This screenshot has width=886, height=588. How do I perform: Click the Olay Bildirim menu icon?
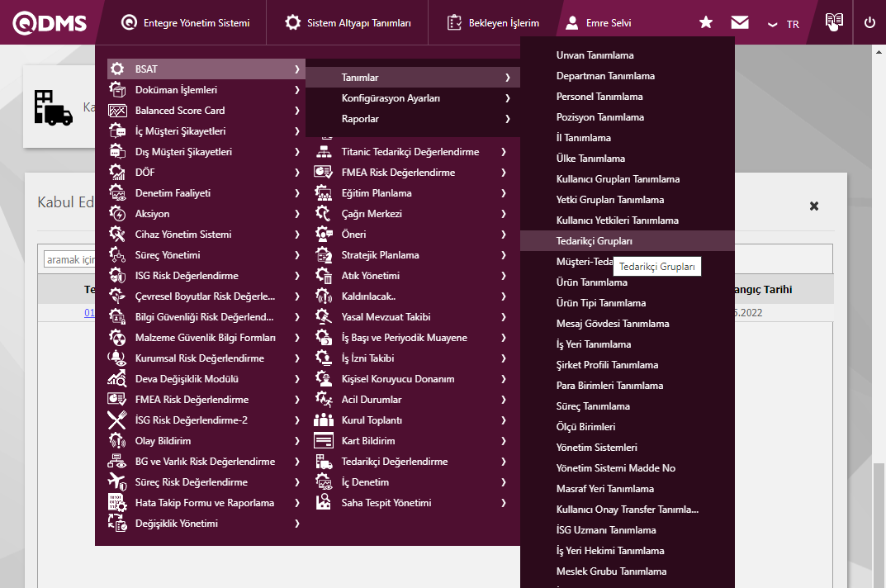117,441
